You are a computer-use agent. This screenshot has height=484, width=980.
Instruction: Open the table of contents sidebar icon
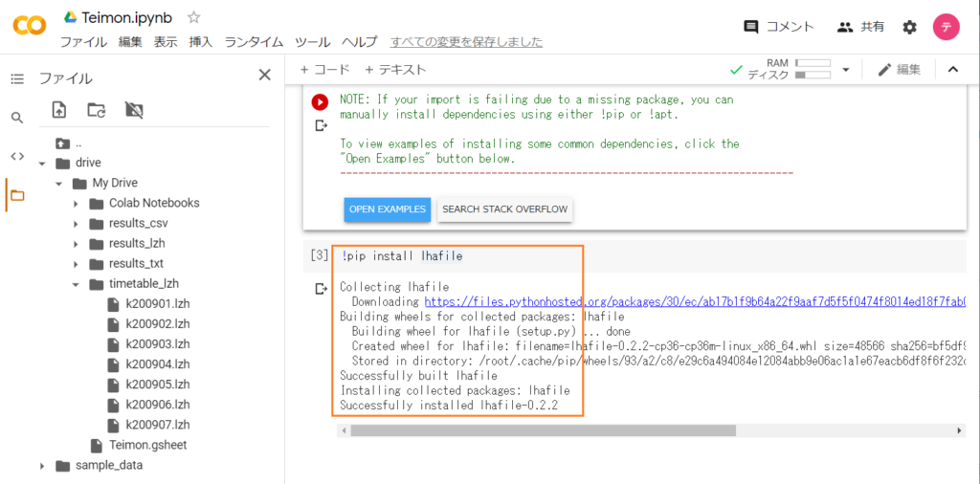tap(17, 78)
